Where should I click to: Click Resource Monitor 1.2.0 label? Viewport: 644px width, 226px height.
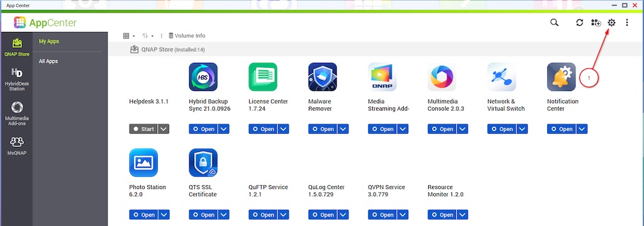coord(446,191)
